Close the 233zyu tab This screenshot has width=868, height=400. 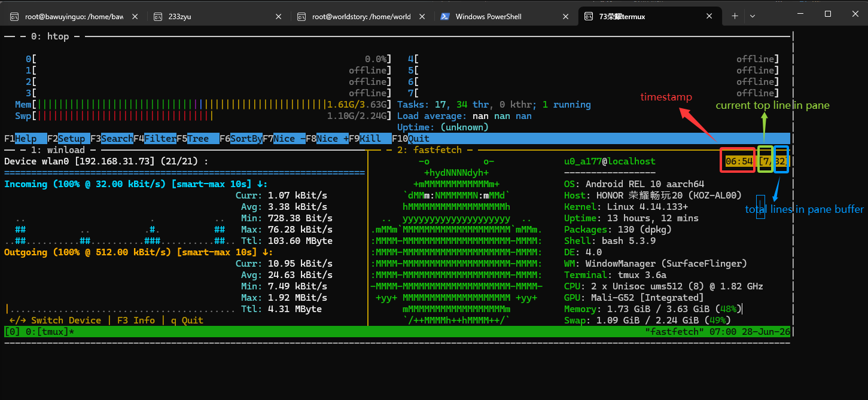pyautogui.click(x=278, y=17)
